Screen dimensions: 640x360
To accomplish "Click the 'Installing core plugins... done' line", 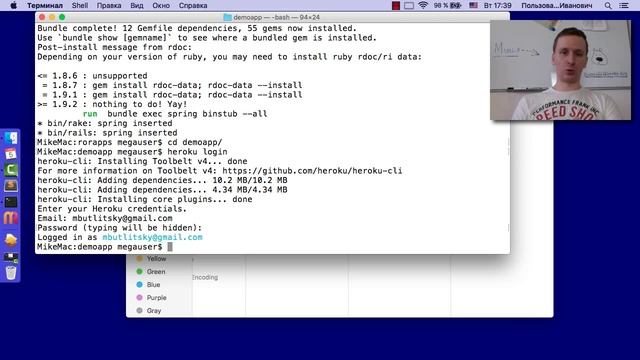I will tap(144, 199).
